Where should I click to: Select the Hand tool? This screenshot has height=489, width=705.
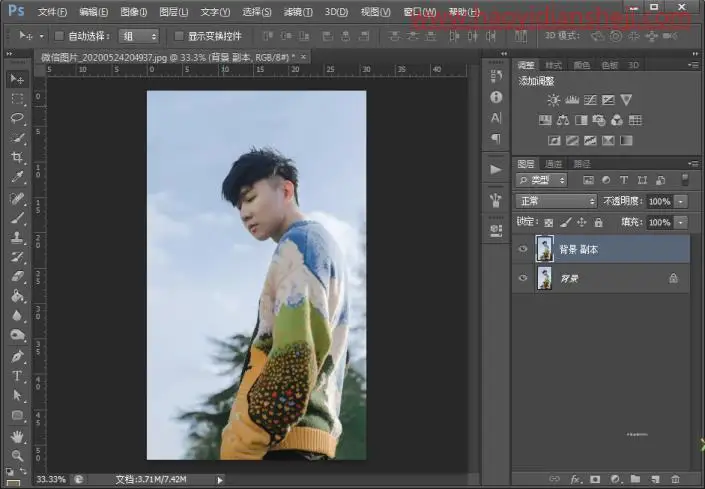[x=17, y=436]
